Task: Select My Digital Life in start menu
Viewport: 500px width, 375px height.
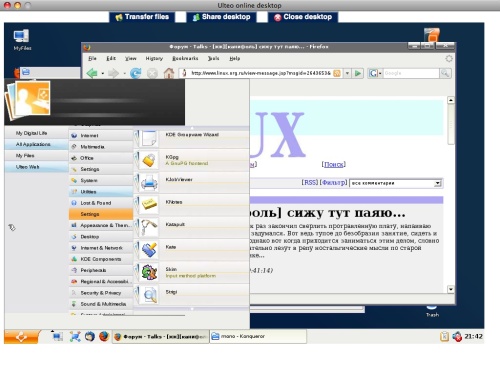Action: tap(36, 133)
